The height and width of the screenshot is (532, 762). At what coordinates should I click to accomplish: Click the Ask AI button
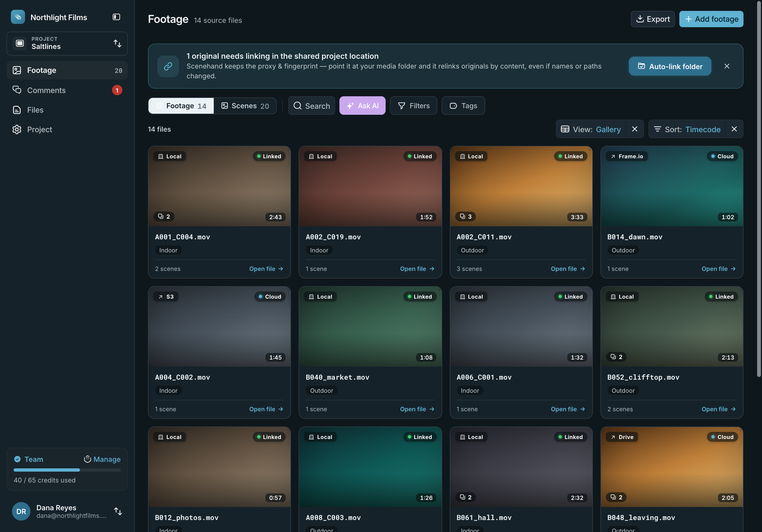(363, 106)
